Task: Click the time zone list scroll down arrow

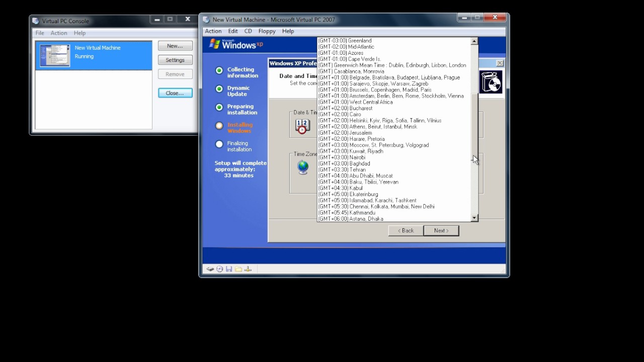Action: click(x=474, y=218)
